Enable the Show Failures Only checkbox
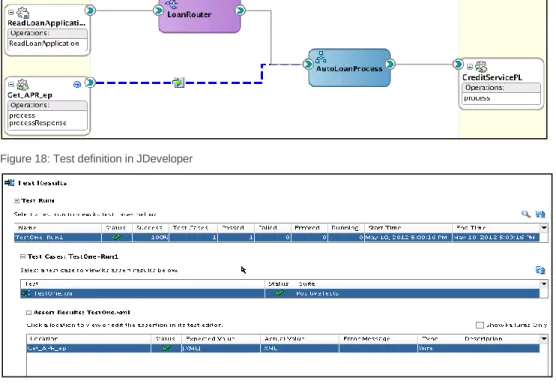This screenshot has height=390, width=556. (x=479, y=325)
